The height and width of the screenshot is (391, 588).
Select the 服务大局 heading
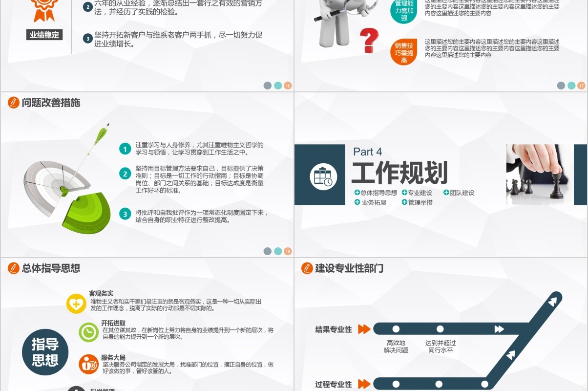(x=113, y=358)
